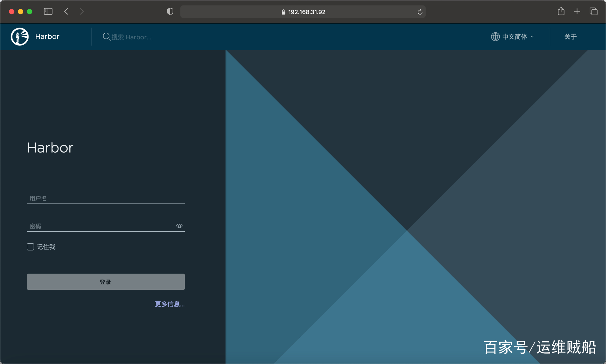This screenshot has height=364, width=606.
Task: Click the 搜索 Harbor... search box
Action: click(x=132, y=37)
